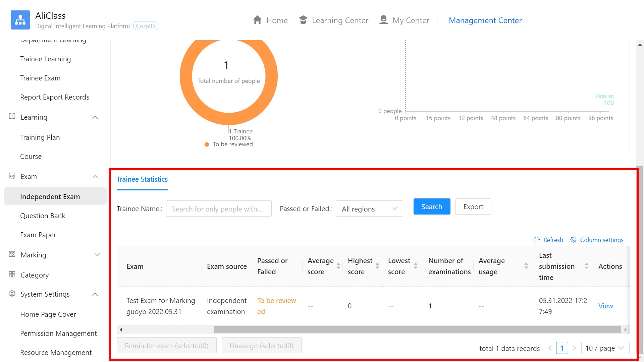The image size is (644, 362).
Task: Sort by Last submission time arrows
Action: click(x=587, y=266)
